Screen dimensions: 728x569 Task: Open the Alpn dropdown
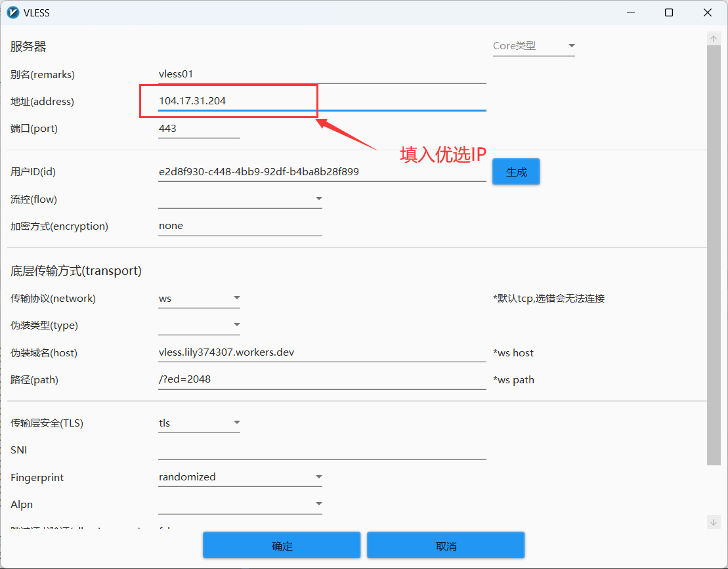coord(240,504)
